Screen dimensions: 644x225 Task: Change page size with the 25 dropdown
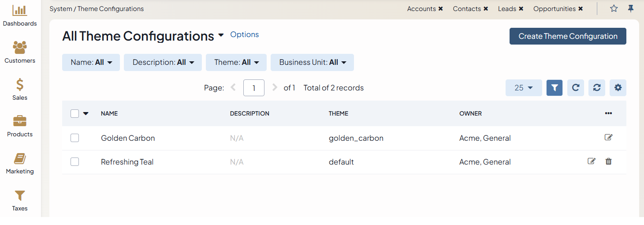[523, 88]
